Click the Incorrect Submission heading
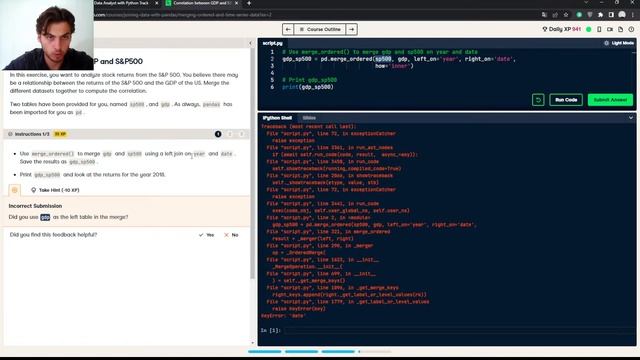Viewport: 640px width, 360px height. pyautogui.click(x=36, y=206)
